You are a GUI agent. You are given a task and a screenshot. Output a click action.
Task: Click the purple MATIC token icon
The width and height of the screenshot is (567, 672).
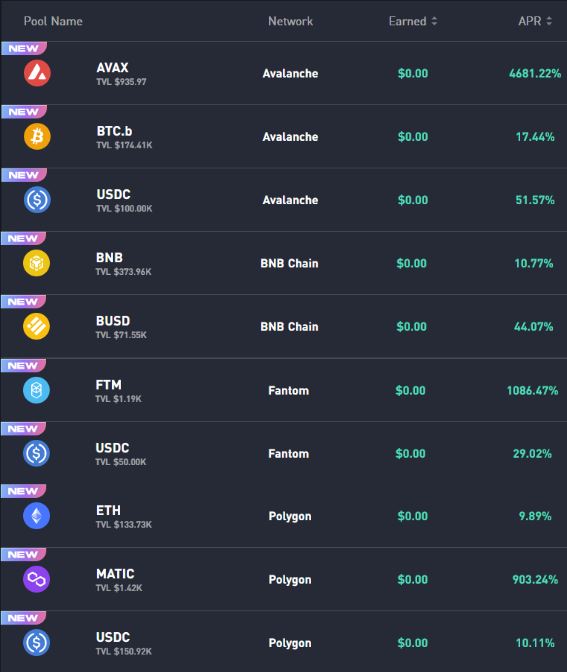(36, 579)
